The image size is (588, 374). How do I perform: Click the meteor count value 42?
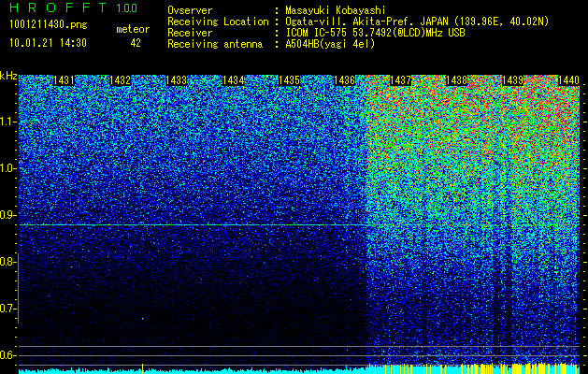(x=136, y=43)
